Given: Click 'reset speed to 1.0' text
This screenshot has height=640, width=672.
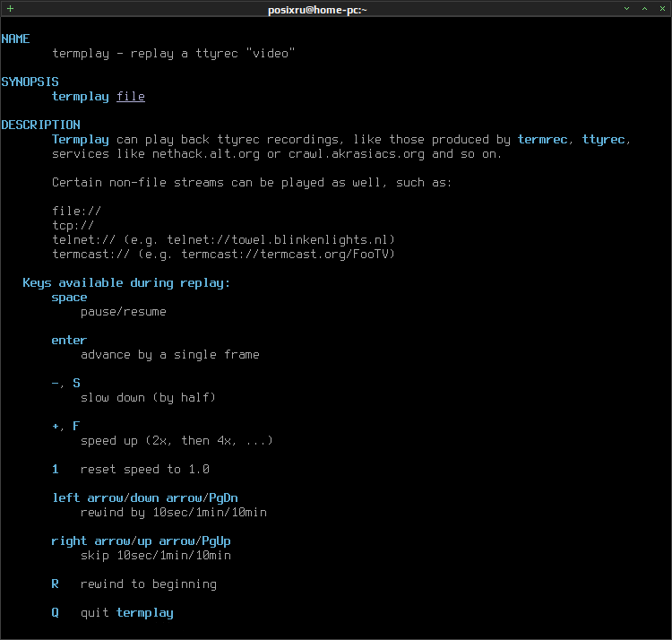Looking at the screenshot, I should (145, 470).
